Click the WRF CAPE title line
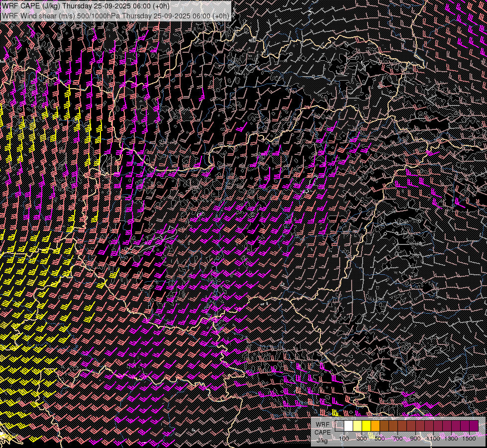This screenshot has width=487, height=448. [x=86, y=6]
